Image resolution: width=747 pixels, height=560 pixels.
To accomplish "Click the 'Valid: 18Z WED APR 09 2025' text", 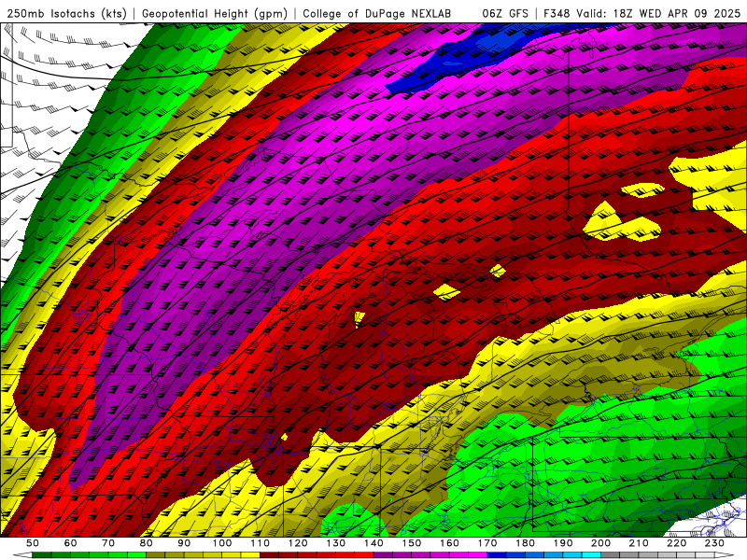I will (658, 14).
